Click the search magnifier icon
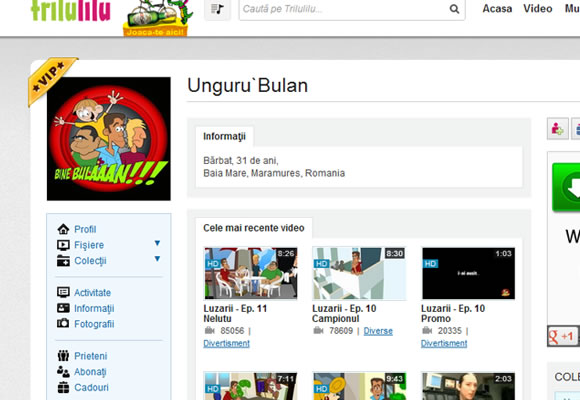 pos(454,9)
